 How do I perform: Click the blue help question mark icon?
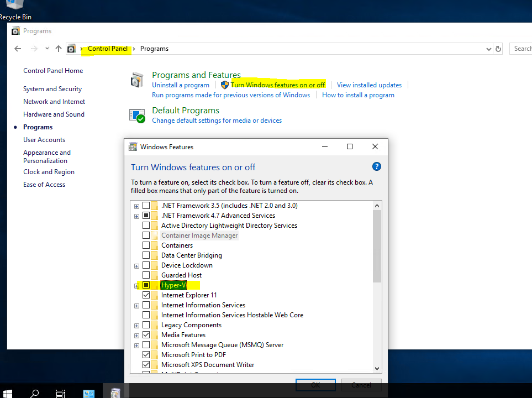tap(376, 167)
